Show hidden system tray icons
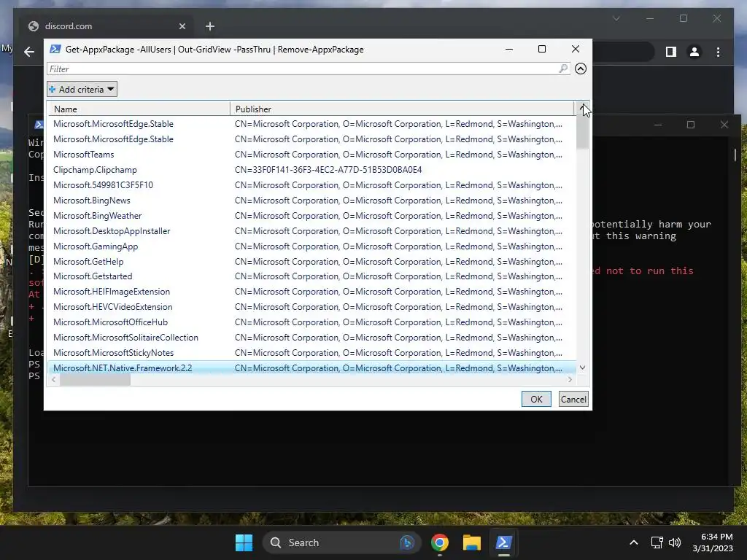 coord(634,542)
